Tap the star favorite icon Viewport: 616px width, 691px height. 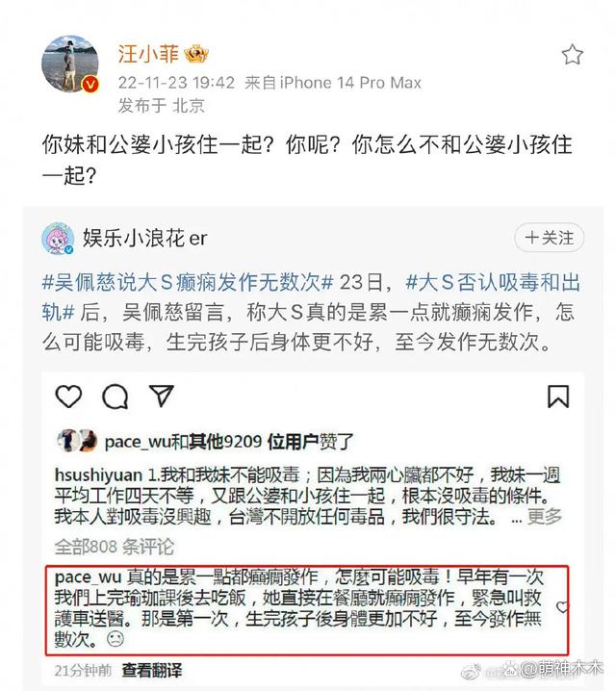coord(572,55)
